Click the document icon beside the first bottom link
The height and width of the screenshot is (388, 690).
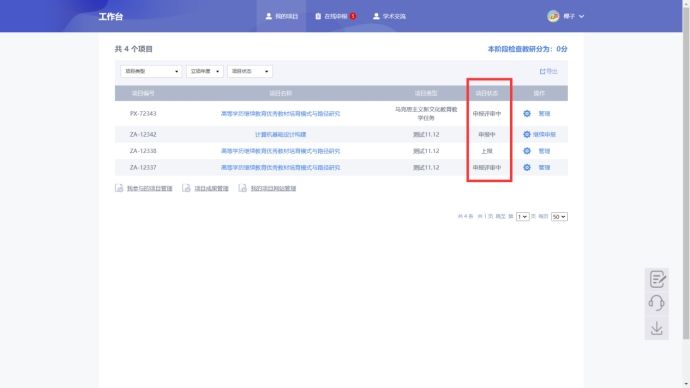pos(119,188)
